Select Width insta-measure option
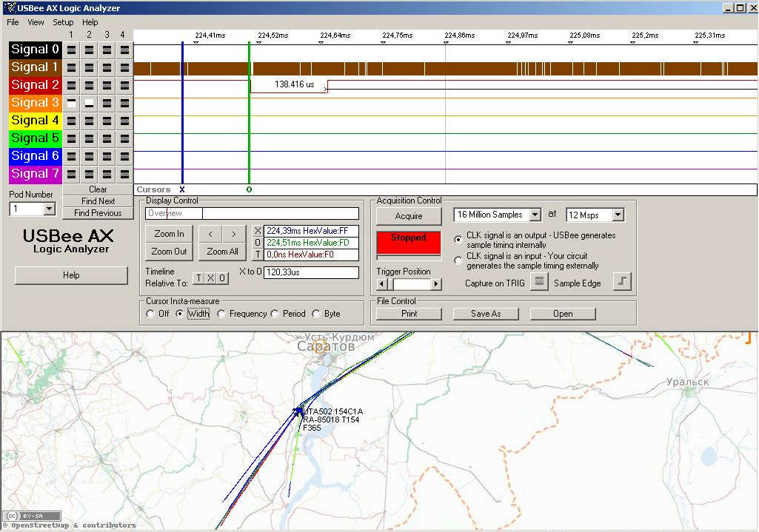759x532 pixels. [x=180, y=314]
